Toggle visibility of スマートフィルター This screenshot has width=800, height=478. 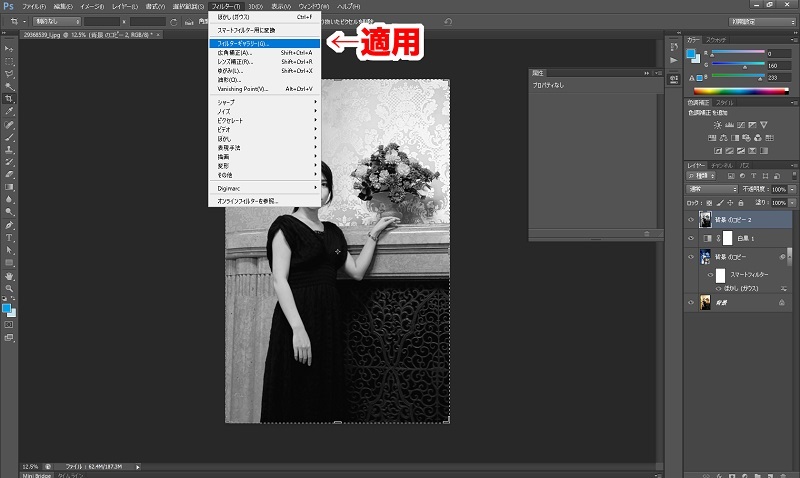[710, 274]
